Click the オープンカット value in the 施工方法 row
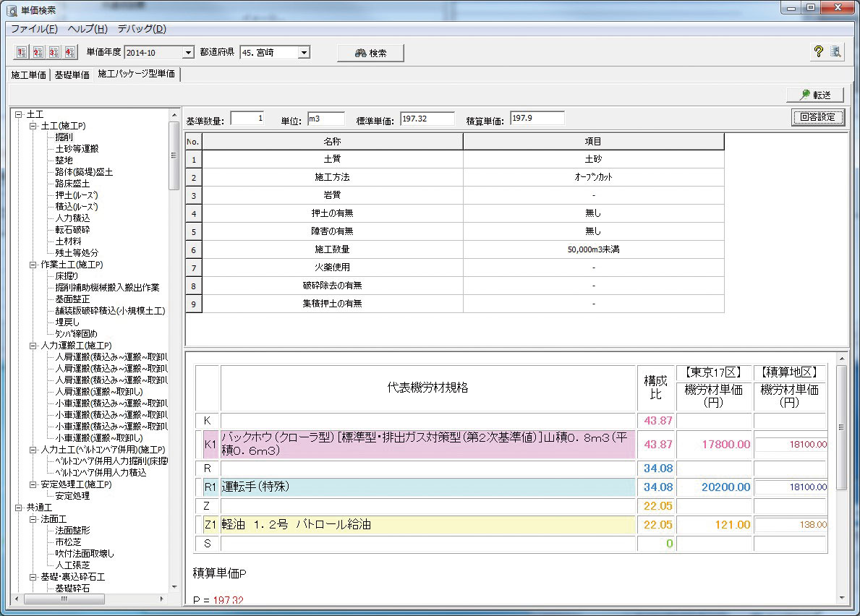The height and width of the screenshot is (616, 860). tap(593, 177)
